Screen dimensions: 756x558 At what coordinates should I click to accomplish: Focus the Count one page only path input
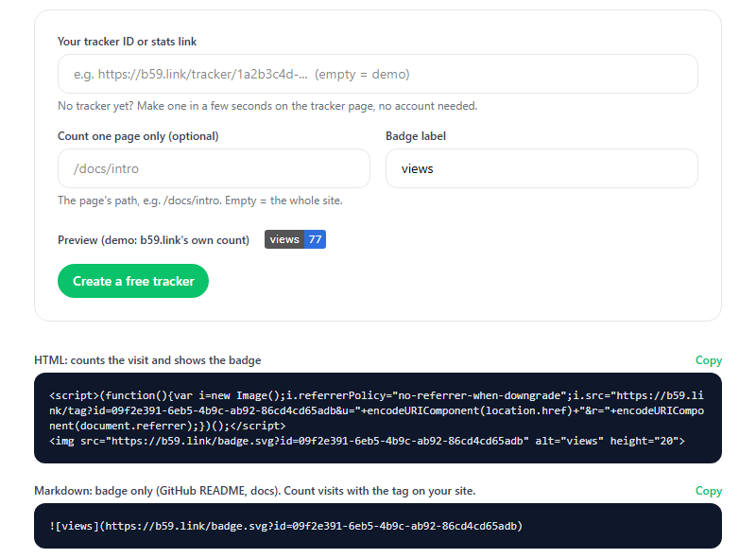tap(214, 168)
